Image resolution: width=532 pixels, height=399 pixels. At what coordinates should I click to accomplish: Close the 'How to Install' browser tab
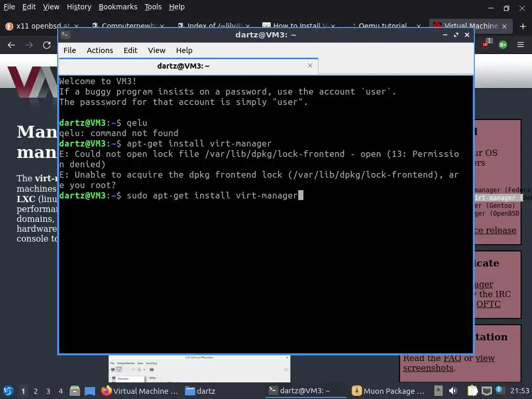pyautogui.click(x=333, y=26)
